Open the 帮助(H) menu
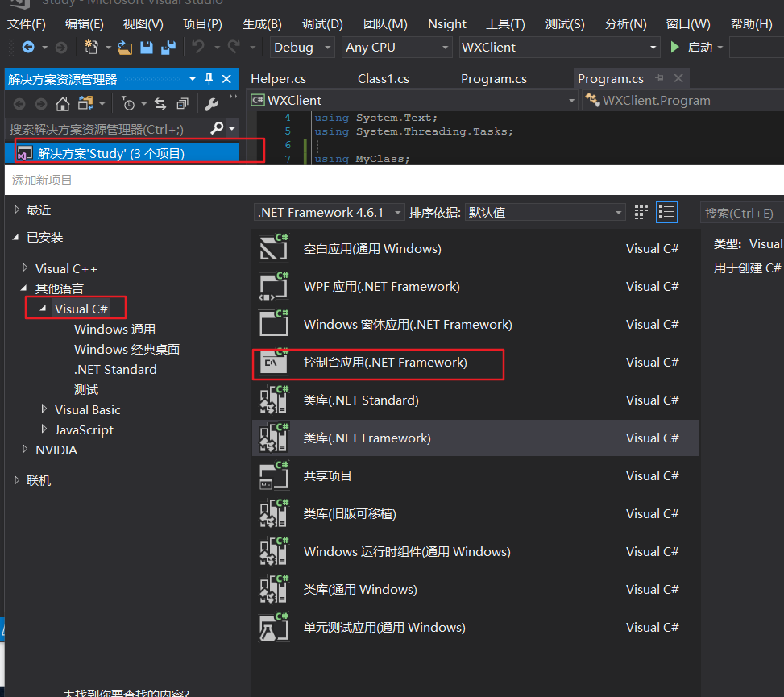 751,24
